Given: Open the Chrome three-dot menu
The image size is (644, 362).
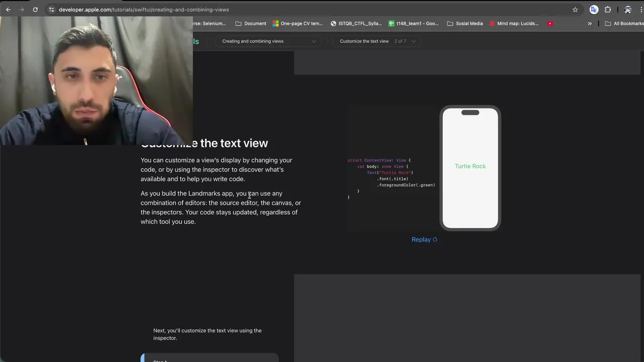Looking at the screenshot, I should (641, 10).
